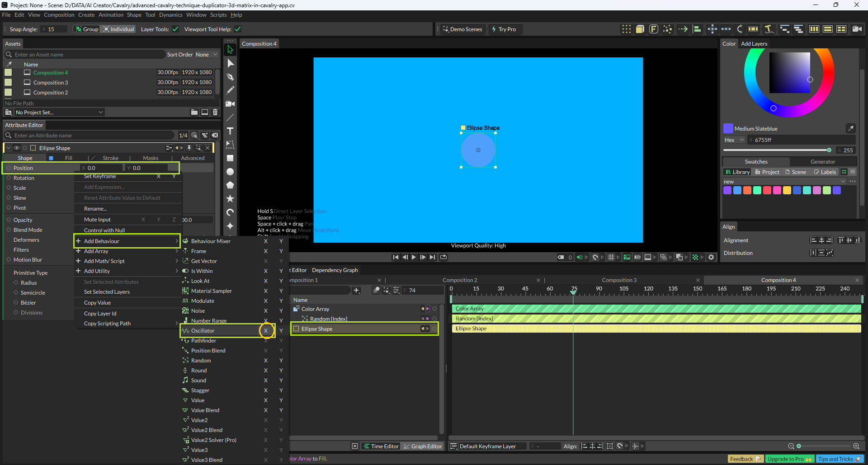Toggle Viewport Tool Help checkbox
868x465 pixels.
pyautogui.click(x=238, y=29)
